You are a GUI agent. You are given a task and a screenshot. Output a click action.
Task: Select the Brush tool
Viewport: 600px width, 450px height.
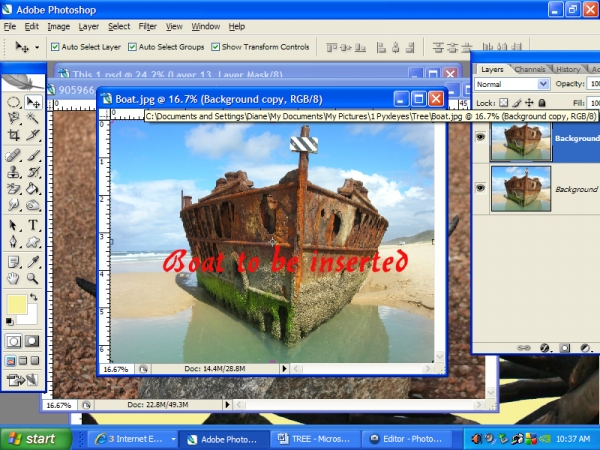click(33, 155)
